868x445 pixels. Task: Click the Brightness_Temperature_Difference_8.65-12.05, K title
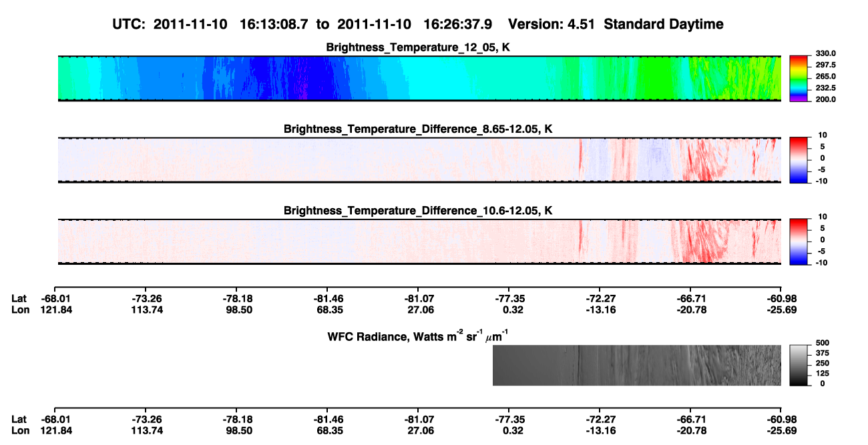[x=419, y=129]
